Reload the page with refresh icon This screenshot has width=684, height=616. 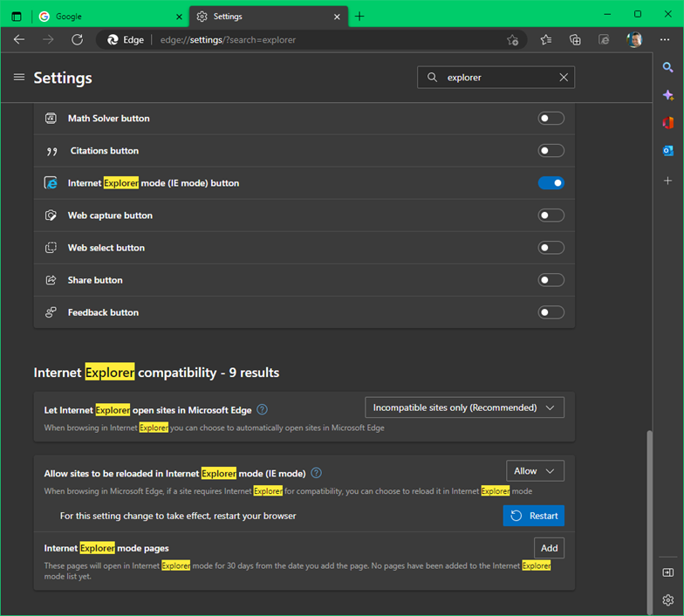click(77, 40)
